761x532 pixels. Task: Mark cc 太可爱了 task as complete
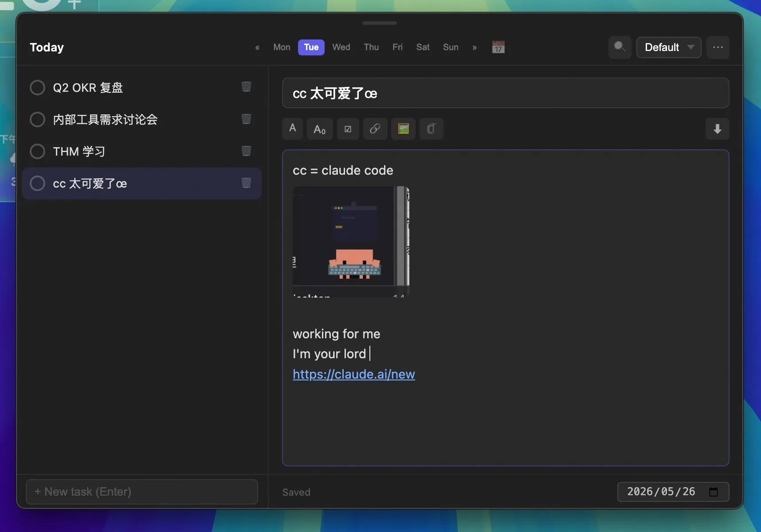pos(37,183)
